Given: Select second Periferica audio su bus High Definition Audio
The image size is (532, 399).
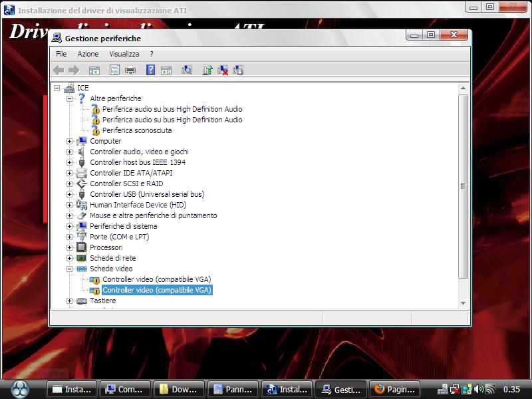Looking at the screenshot, I should point(172,120).
